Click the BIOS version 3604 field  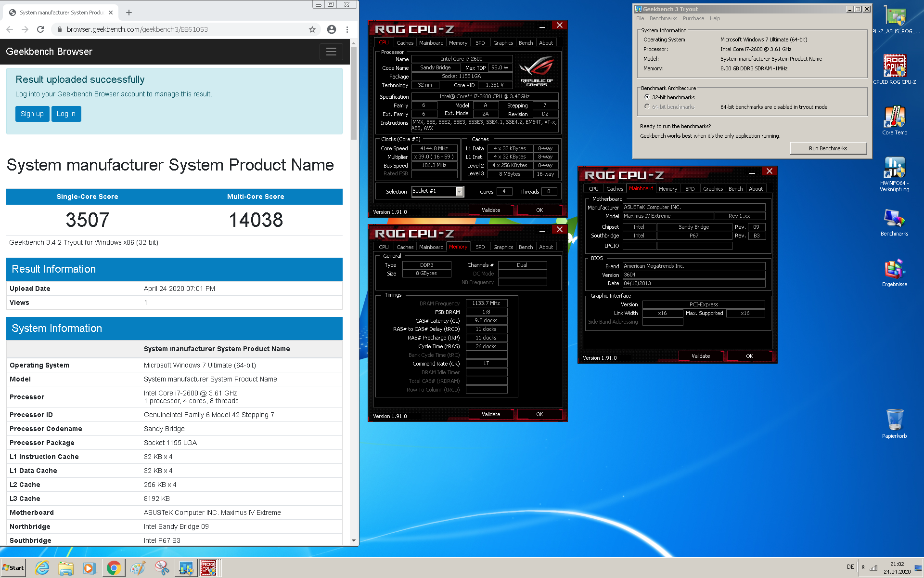click(693, 275)
